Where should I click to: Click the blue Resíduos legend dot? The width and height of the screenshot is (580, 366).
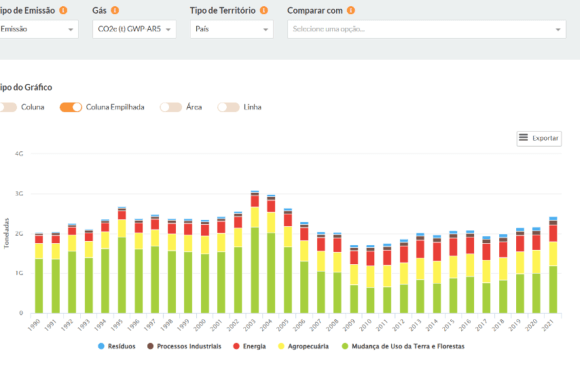click(x=101, y=346)
